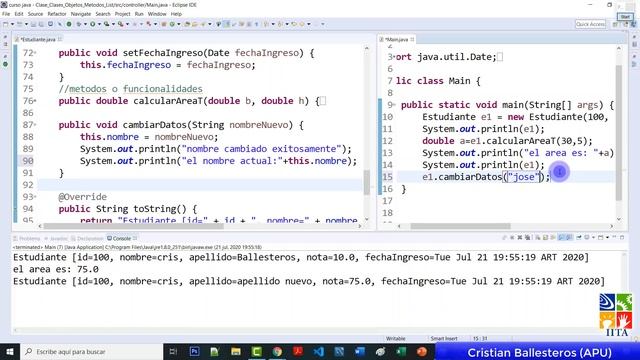Image resolution: width=640 pixels, height=360 pixels.
Task: Click the New file toolbar icon
Action: 6,24
